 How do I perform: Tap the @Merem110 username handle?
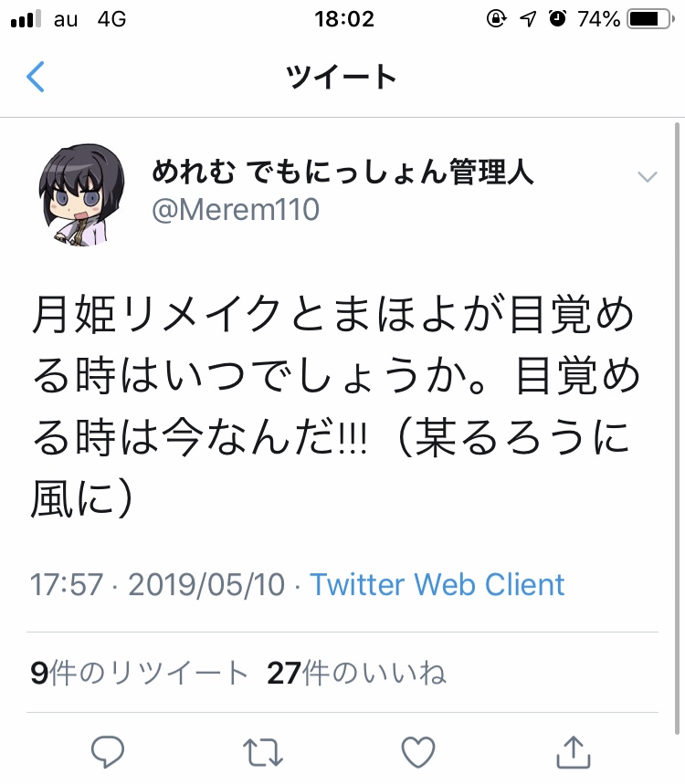(235, 209)
